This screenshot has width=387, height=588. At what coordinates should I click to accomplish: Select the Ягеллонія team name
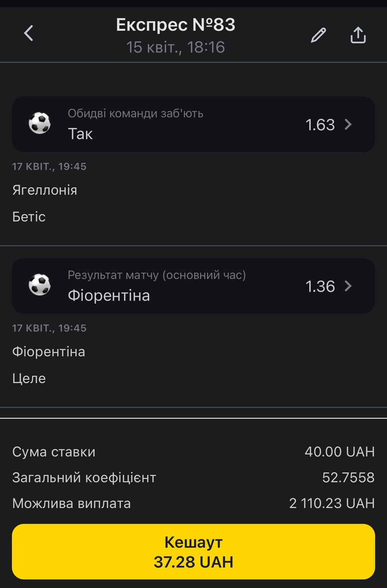click(45, 190)
